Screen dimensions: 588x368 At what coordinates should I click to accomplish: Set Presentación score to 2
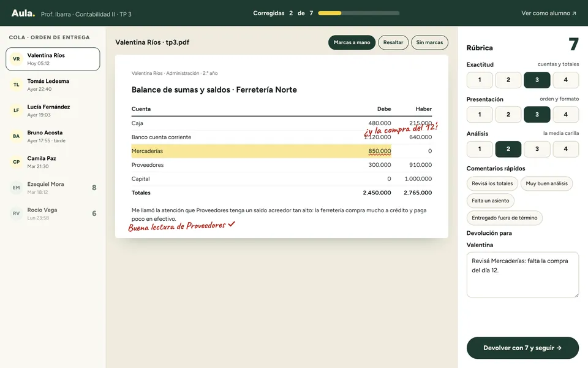[x=508, y=115]
